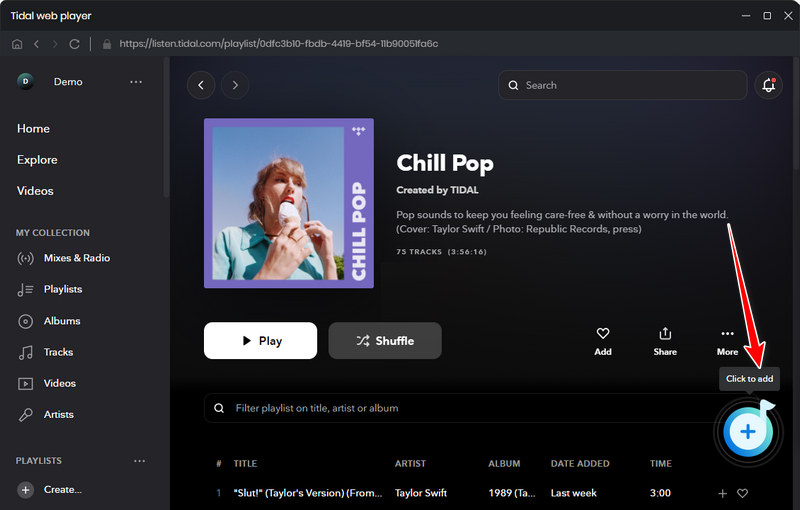Go to Home in the sidebar
The width and height of the screenshot is (800, 510).
[x=33, y=129]
